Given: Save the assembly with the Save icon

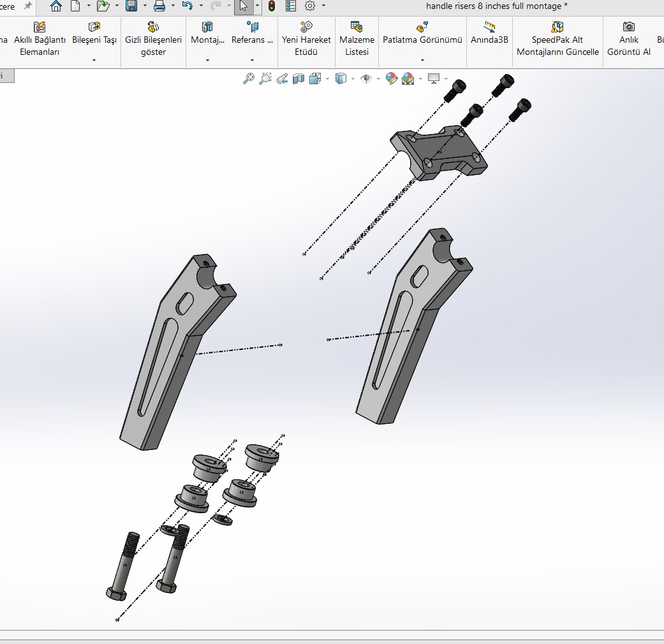Looking at the screenshot, I should (x=131, y=6).
